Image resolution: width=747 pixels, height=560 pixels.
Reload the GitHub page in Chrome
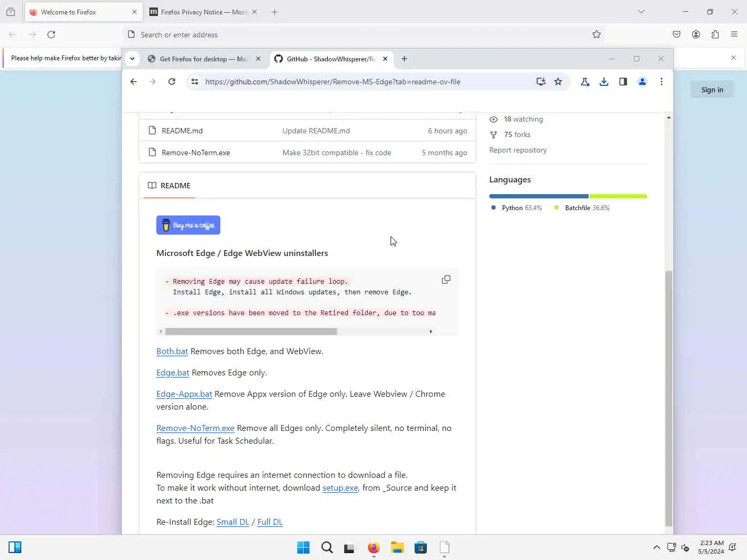tap(172, 82)
